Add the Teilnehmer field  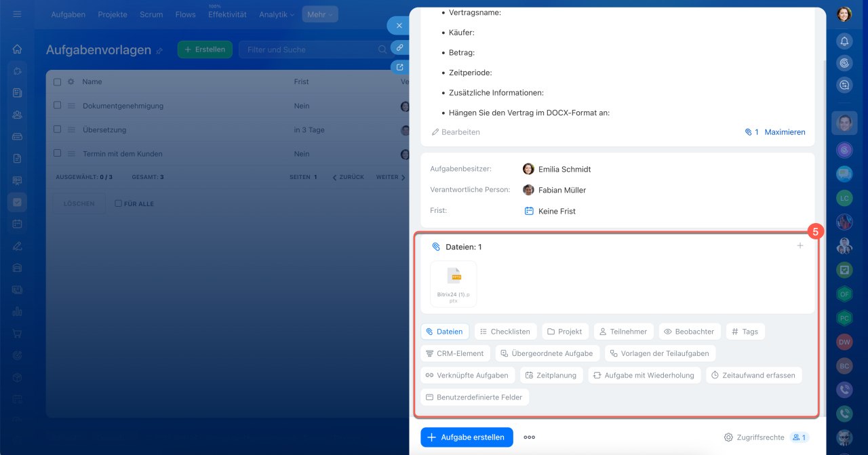pos(624,332)
